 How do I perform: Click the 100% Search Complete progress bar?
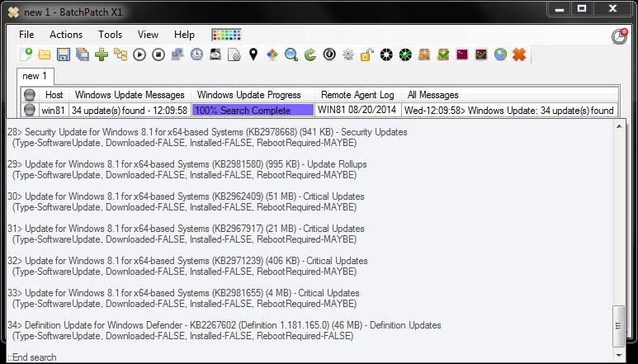253,111
